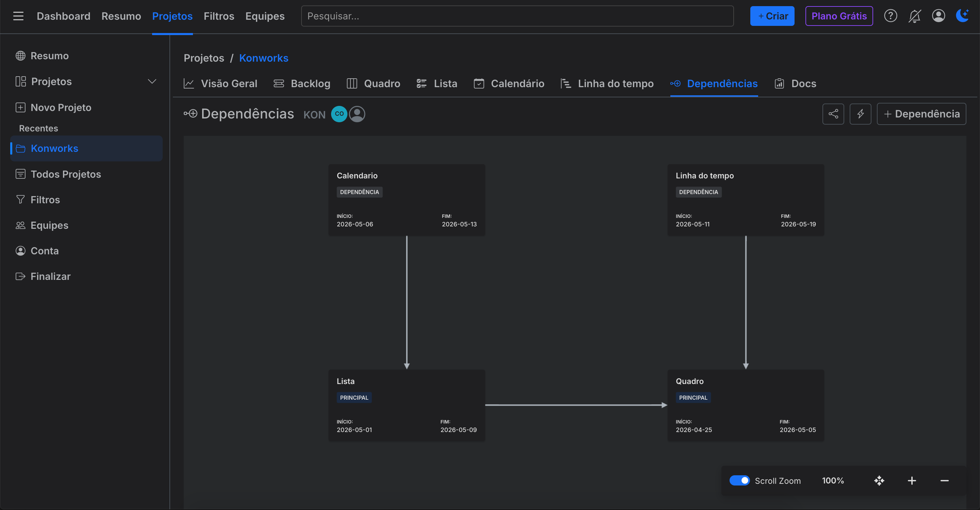The image size is (980, 510).
Task: Open the help question mark icon
Action: (890, 16)
